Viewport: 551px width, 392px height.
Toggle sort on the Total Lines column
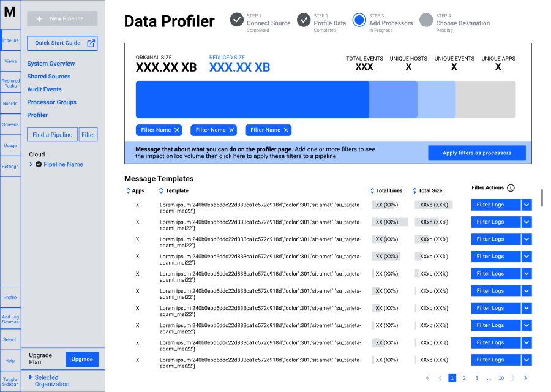[373, 190]
